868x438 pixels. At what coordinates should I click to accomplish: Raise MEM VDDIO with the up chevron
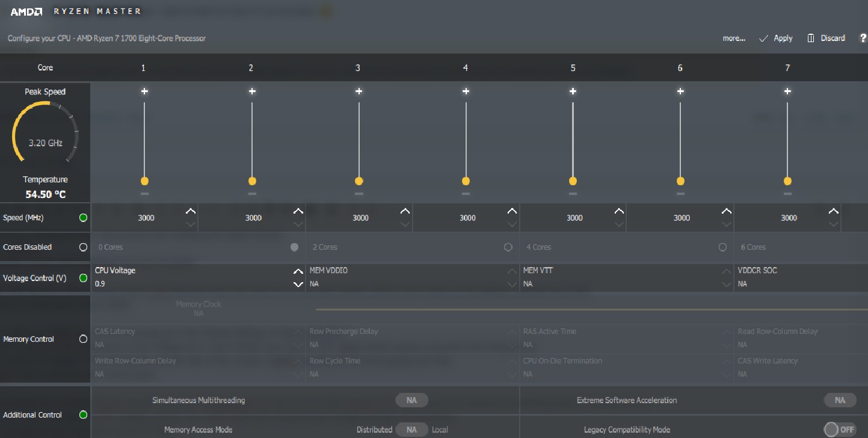[512, 271]
